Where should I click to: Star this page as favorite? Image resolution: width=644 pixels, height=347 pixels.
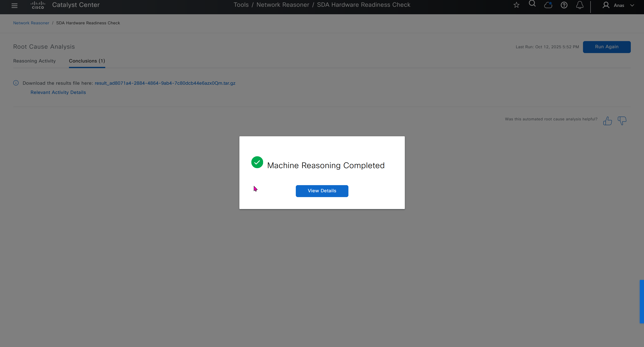[x=516, y=5]
